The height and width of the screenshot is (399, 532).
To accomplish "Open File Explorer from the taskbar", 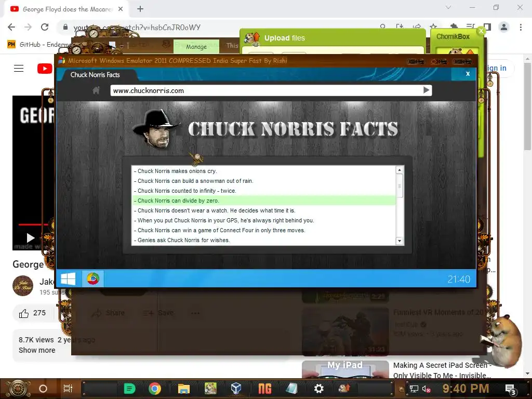I will coord(183,389).
